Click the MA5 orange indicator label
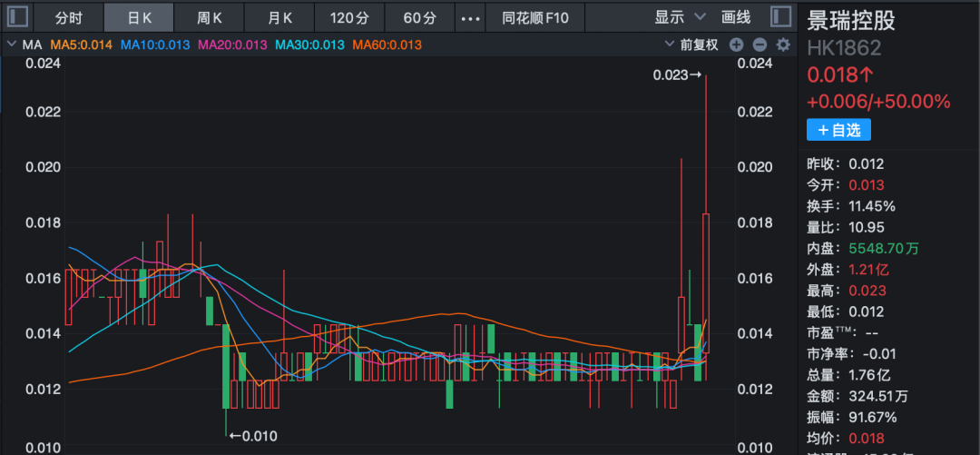980x455 pixels. (82, 45)
